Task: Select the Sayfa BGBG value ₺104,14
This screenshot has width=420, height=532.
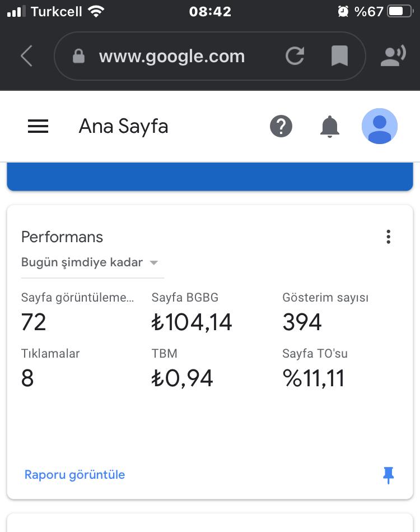Action: tap(192, 322)
